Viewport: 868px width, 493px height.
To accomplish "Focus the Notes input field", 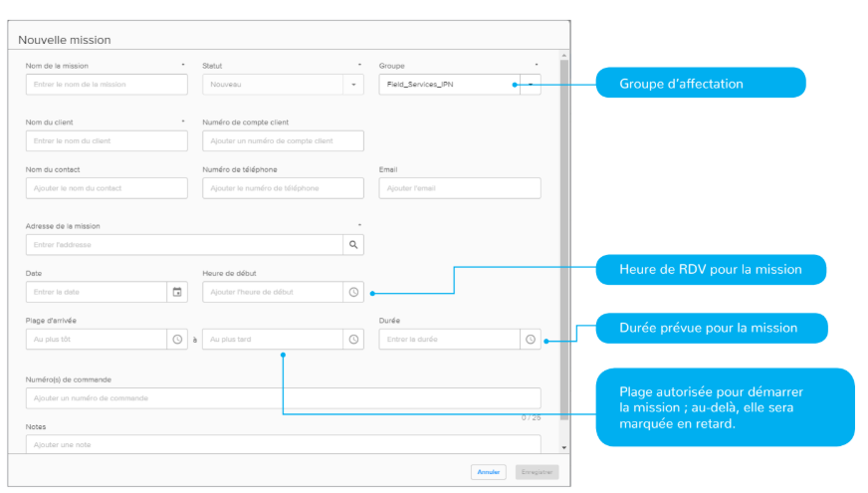I will (283, 444).
